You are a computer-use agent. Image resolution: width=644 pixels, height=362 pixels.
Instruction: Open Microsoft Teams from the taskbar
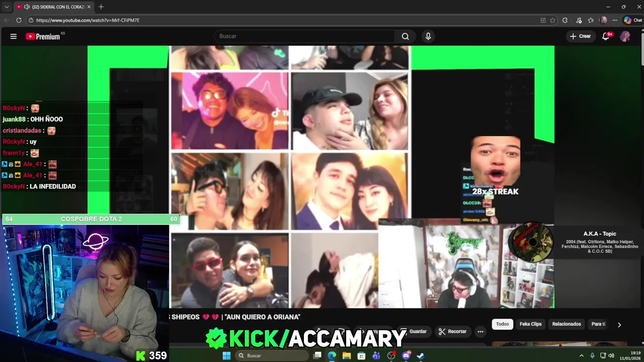pos(376,355)
